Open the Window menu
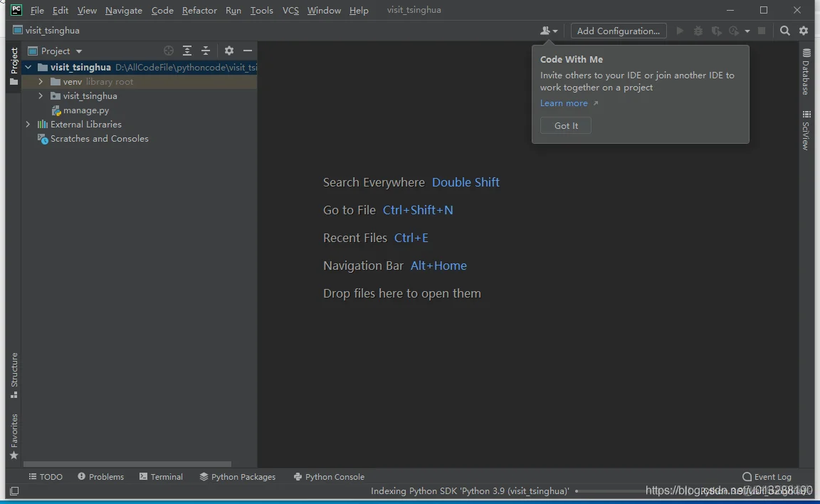This screenshot has height=504, width=820. point(324,10)
